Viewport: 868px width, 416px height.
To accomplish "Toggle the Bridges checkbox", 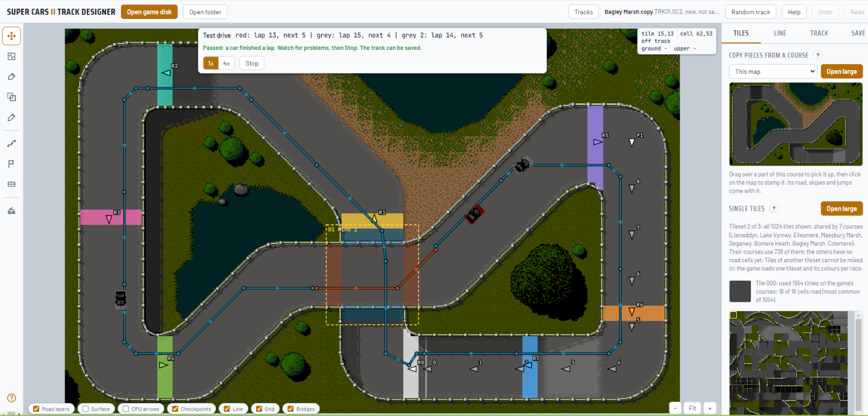I will click(290, 409).
